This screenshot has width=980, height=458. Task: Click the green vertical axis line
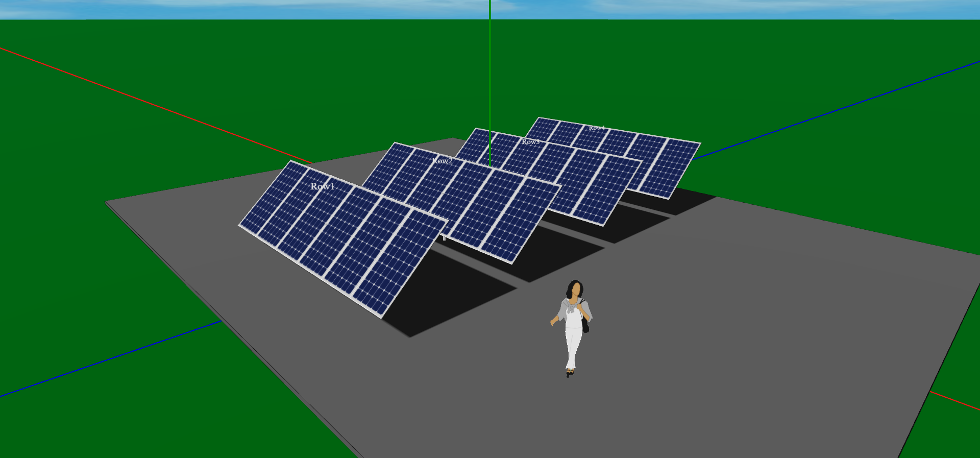coord(490,77)
